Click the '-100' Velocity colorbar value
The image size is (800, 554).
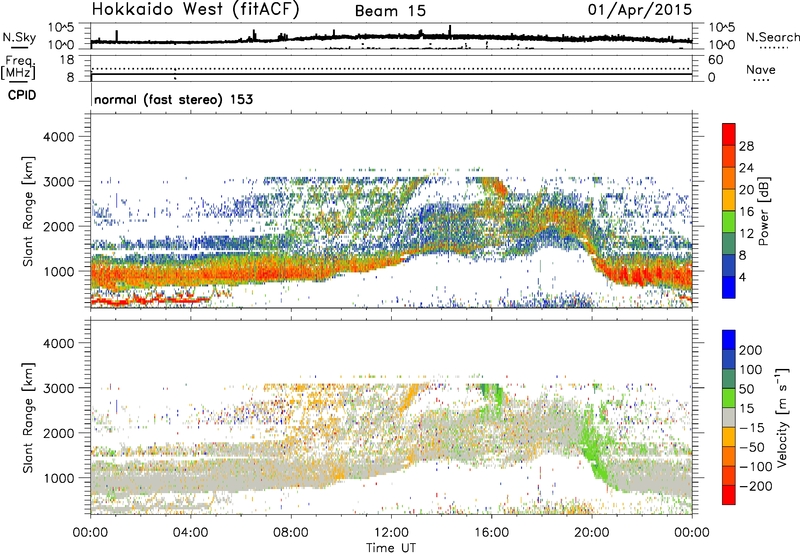tap(756, 467)
